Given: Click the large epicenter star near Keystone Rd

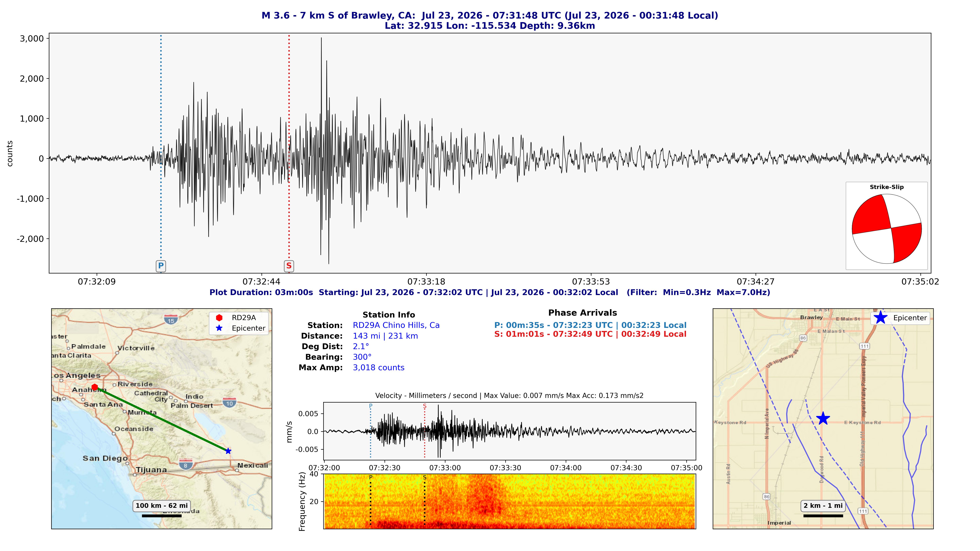Looking at the screenshot, I should click(x=823, y=418).
